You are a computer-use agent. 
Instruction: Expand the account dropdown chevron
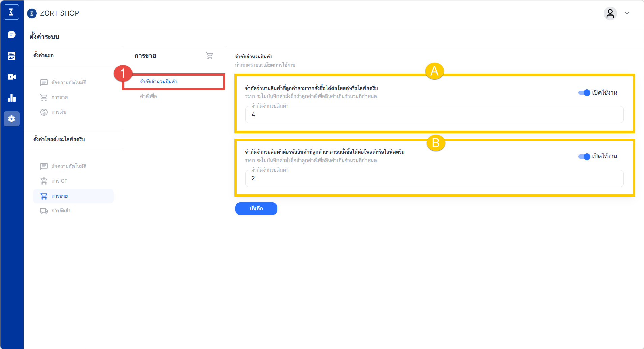[627, 13]
